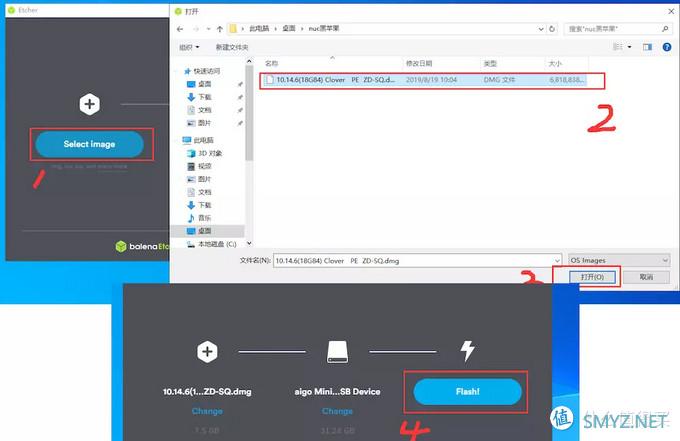Click the sidebar scrollbar up arrow
Viewport: 680px width, 441px height.
pyautogui.click(x=249, y=62)
